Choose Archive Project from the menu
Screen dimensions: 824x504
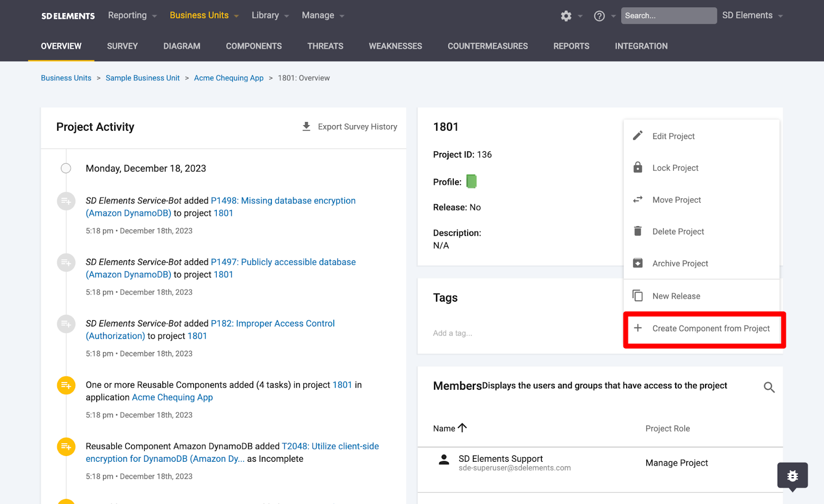click(x=701, y=264)
